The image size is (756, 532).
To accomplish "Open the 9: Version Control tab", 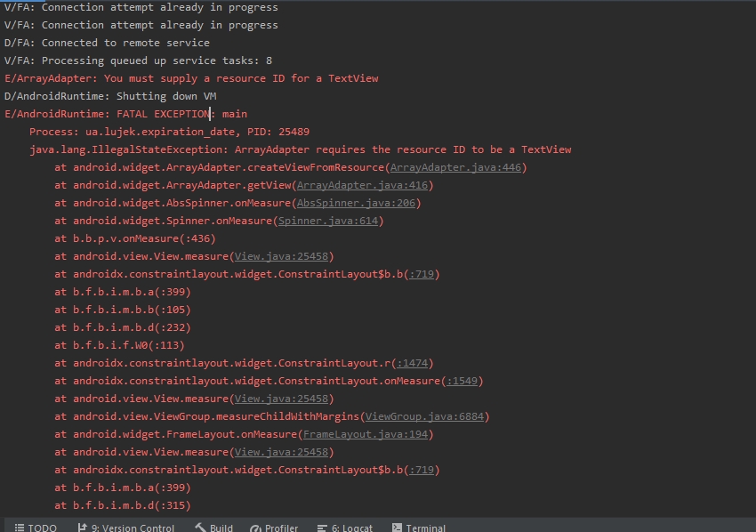I will [x=125, y=528].
